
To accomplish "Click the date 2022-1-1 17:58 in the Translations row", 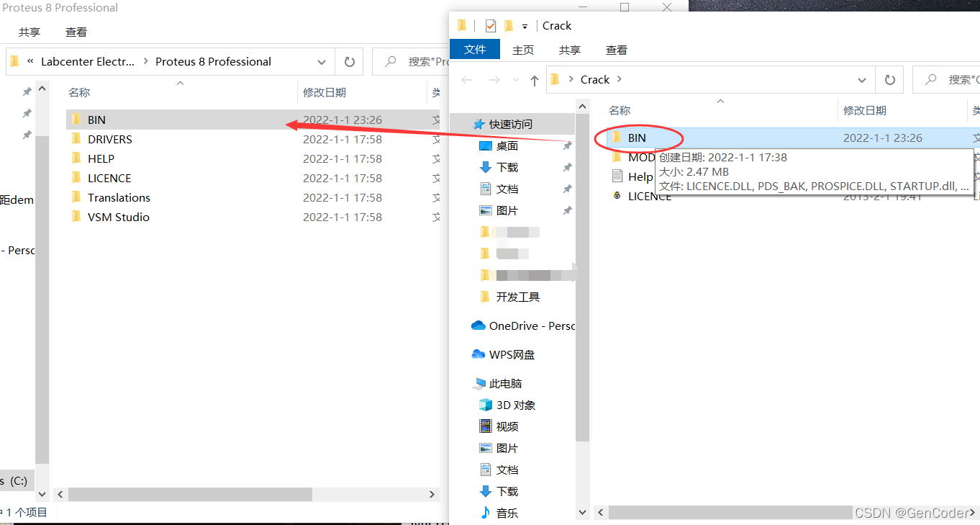I will [x=342, y=197].
